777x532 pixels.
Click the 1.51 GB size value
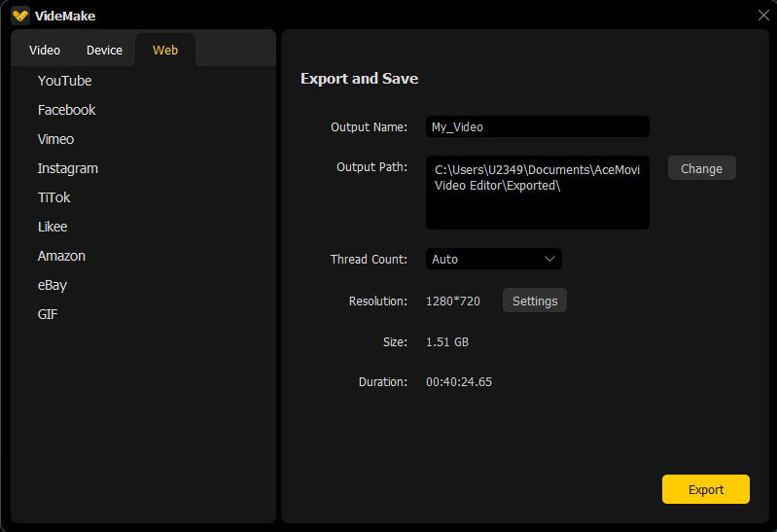pos(447,342)
